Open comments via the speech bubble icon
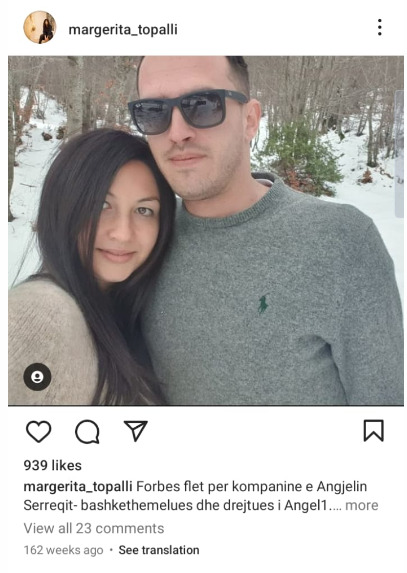 pyautogui.click(x=87, y=432)
